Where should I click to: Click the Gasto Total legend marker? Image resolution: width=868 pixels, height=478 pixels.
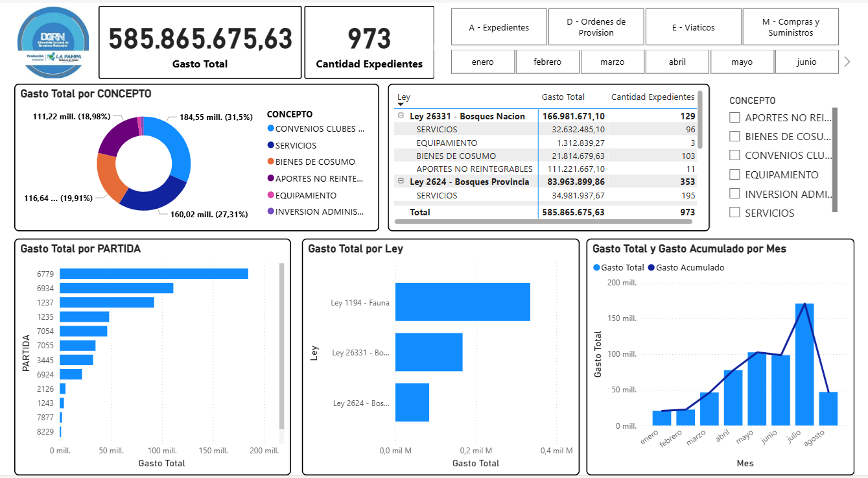(x=596, y=268)
